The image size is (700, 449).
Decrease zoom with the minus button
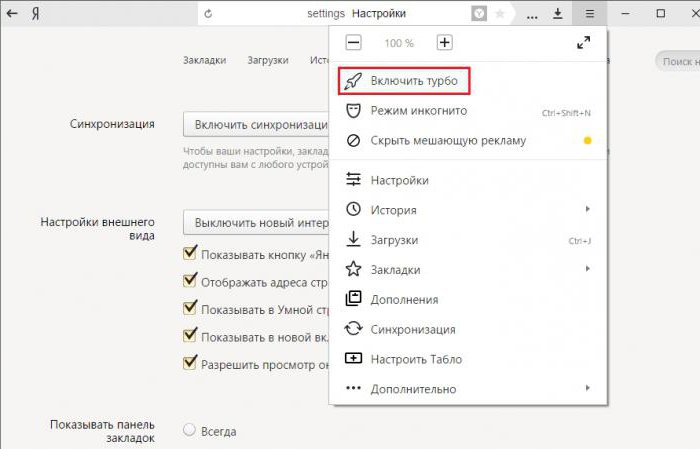tap(353, 43)
